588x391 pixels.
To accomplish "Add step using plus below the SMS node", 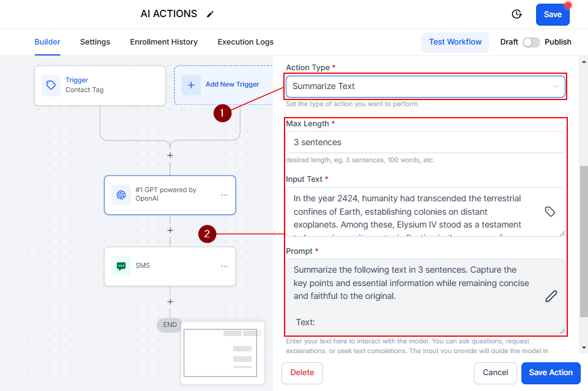I will tap(170, 302).
